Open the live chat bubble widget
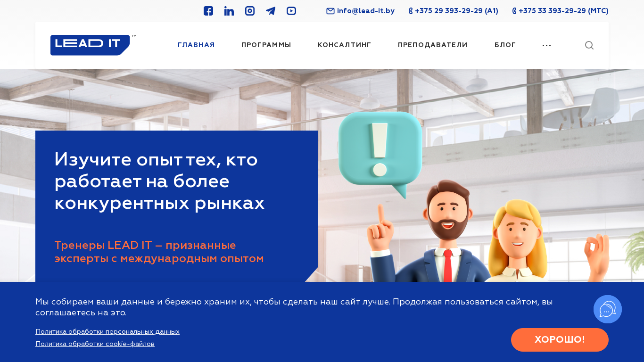Viewport: 644px width, 362px height. click(x=608, y=309)
